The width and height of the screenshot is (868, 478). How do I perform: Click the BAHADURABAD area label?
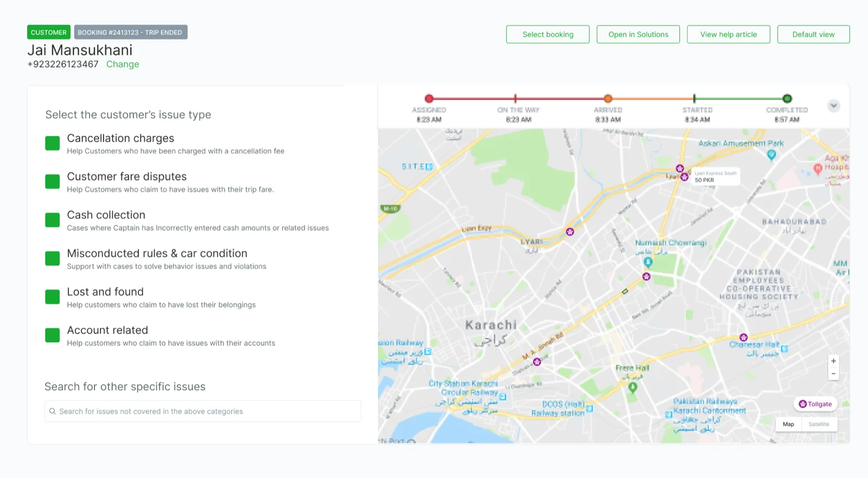point(794,222)
